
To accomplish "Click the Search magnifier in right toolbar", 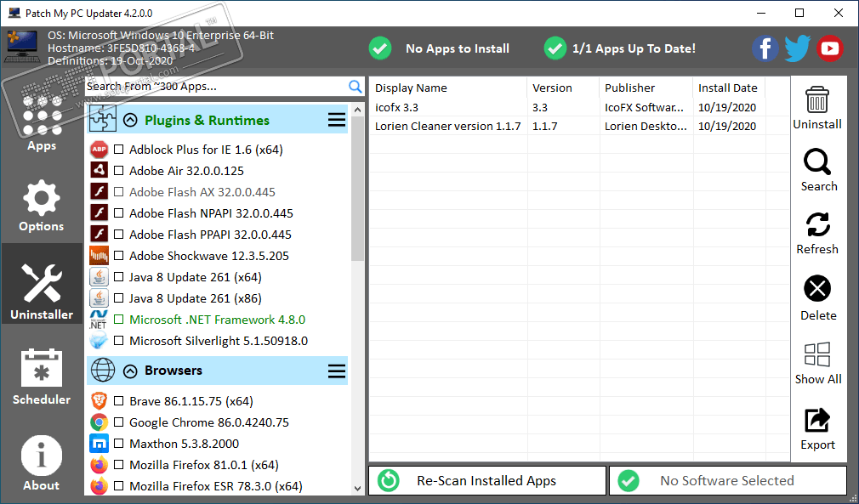I will click(817, 162).
